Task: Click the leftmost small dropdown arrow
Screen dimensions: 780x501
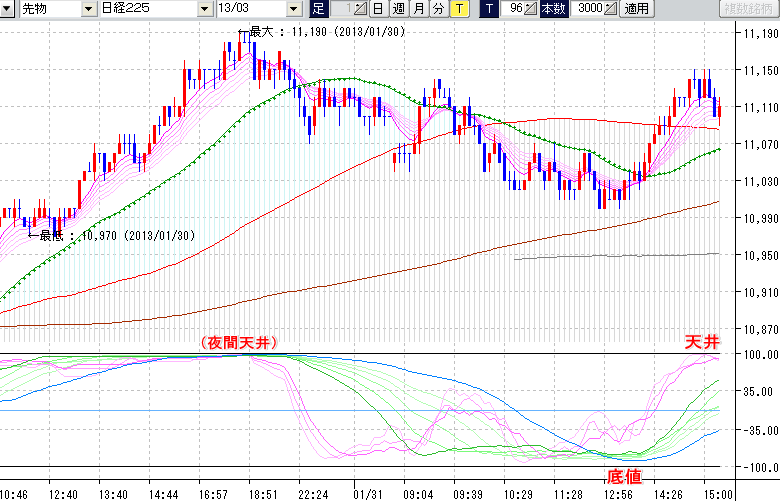Action: [x=8, y=9]
